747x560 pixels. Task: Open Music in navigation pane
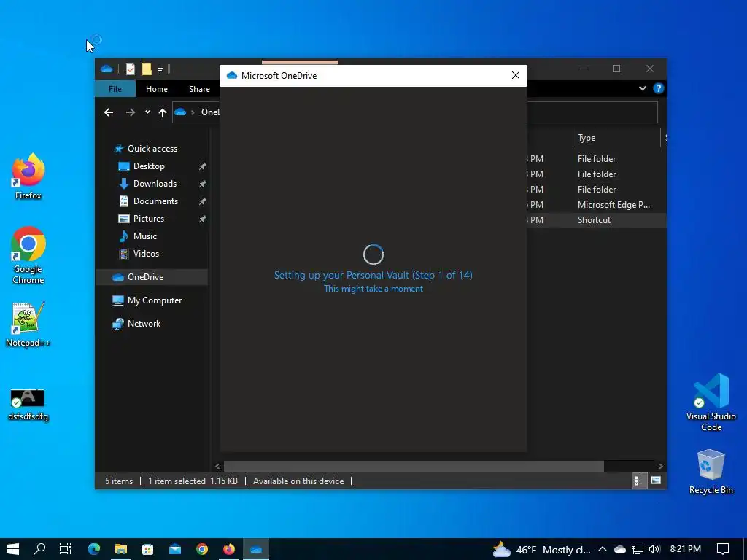[144, 236]
